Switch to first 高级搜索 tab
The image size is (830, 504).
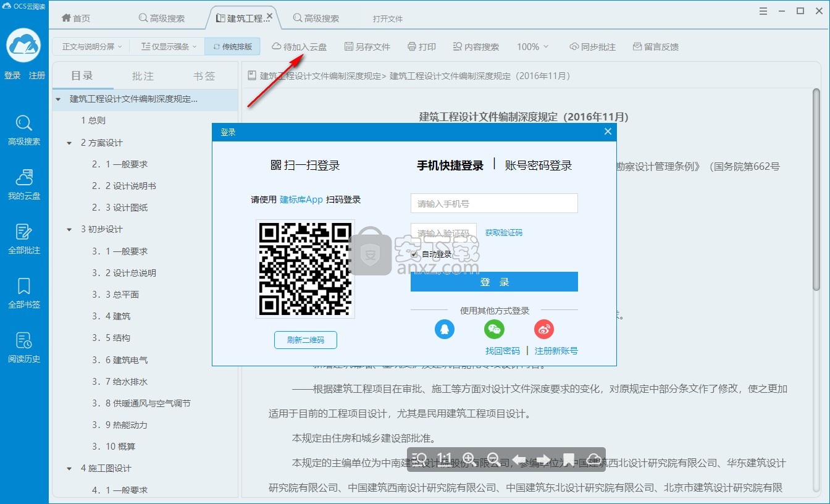[162, 18]
